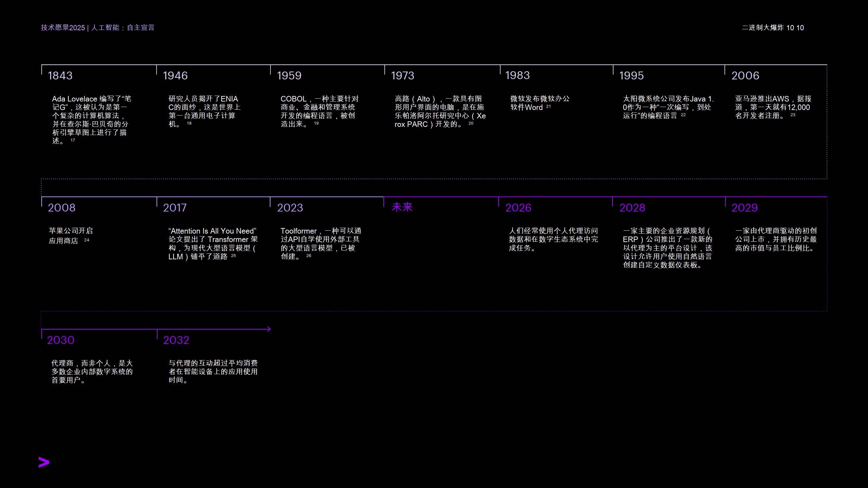Image resolution: width=868 pixels, height=488 pixels.
Task: Select the 1843 timeline year
Action: pos(60,75)
